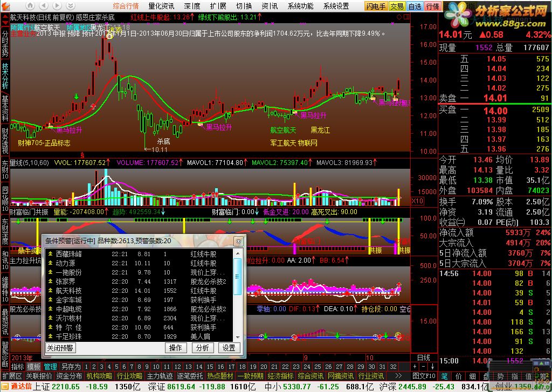
Task: Click 管理 below the chart
Action: [50, 367]
